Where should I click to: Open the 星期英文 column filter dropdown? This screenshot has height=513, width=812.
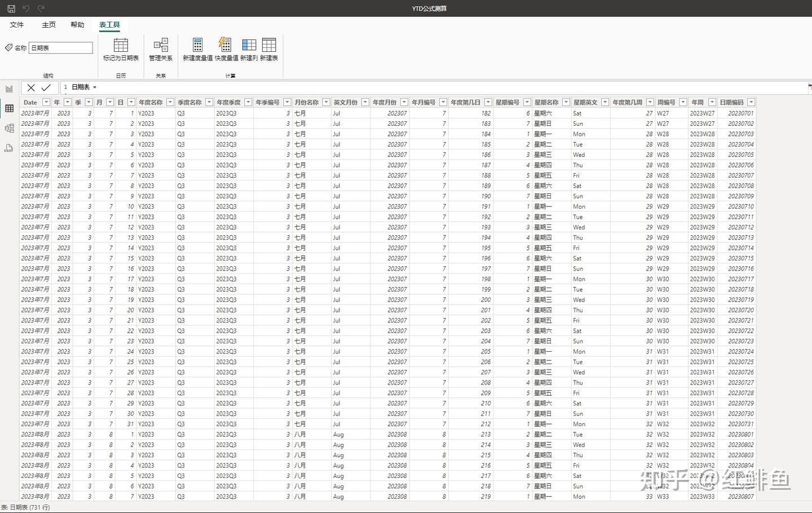[604, 102]
